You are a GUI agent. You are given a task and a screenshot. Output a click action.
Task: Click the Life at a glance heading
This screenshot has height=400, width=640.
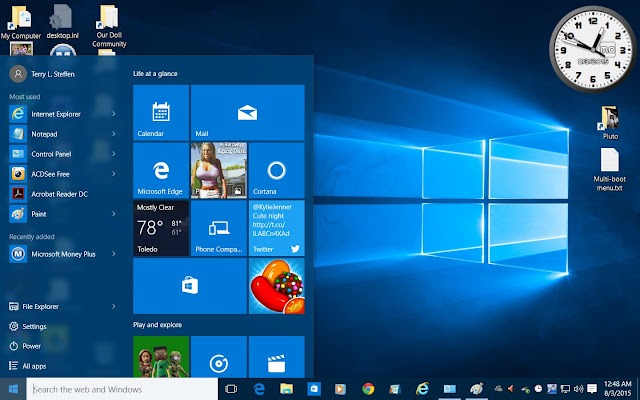click(155, 73)
